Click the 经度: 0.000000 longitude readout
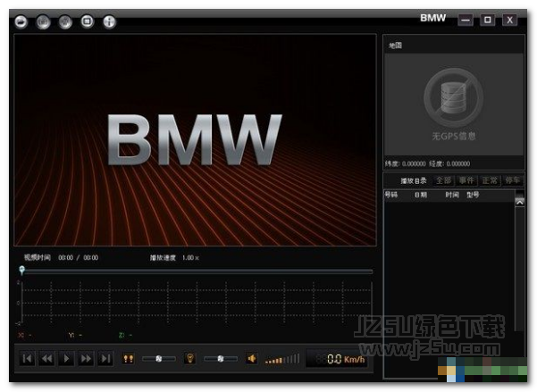This screenshot has height=392, width=537. tap(449, 163)
